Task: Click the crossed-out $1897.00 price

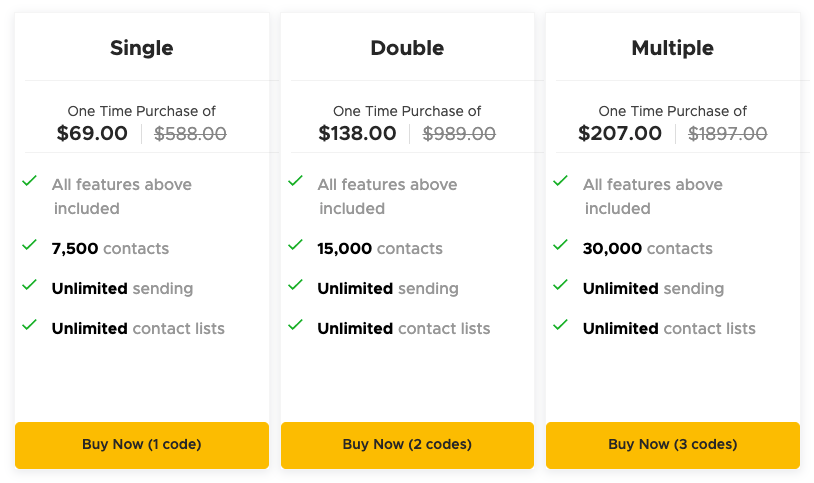Action: (x=727, y=134)
